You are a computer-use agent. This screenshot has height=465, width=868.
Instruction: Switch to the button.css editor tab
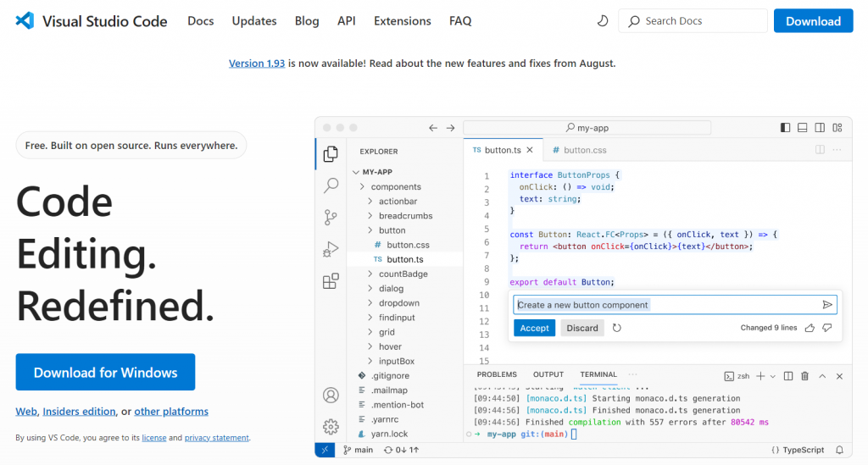(580, 150)
